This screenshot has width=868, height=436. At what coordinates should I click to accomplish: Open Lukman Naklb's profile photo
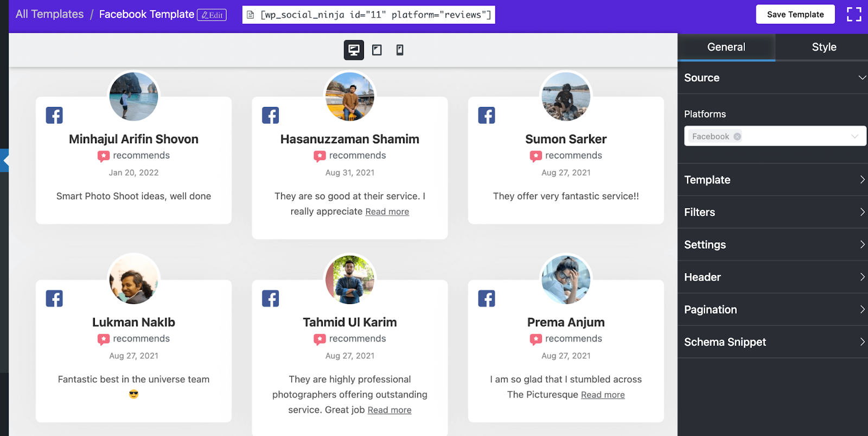pos(133,279)
